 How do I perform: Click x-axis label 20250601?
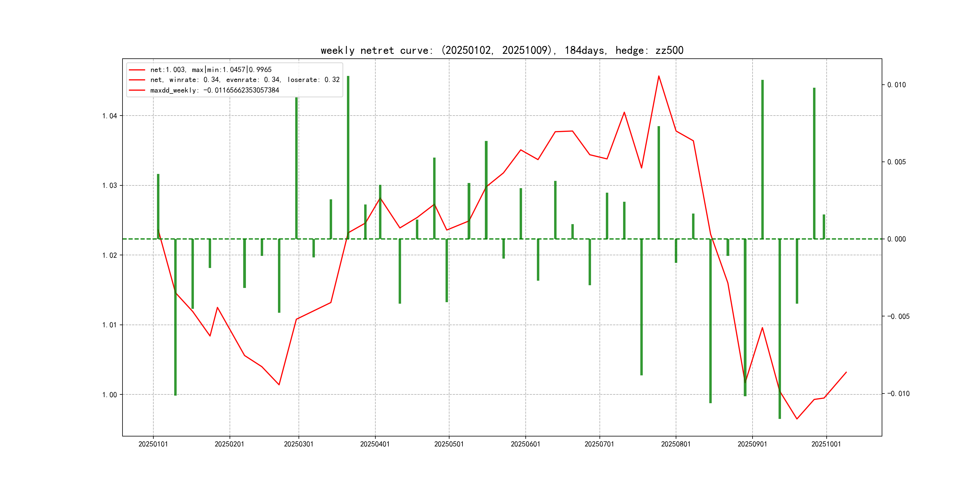(x=525, y=444)
